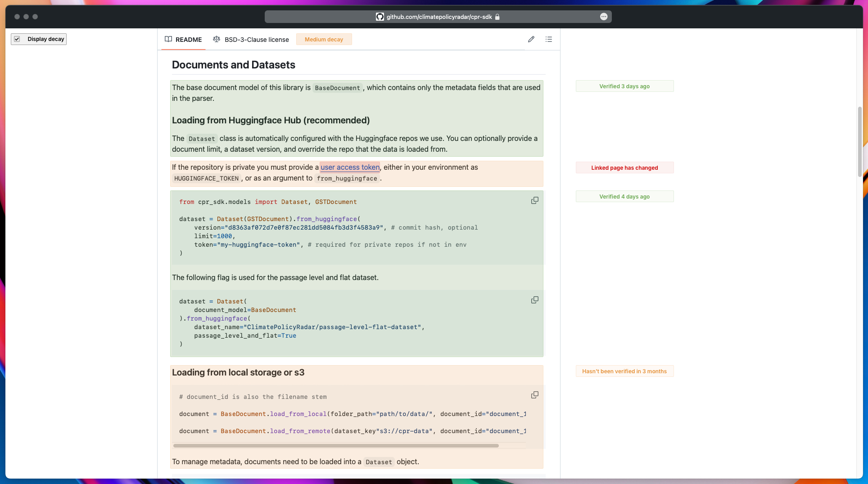Viewport: 868px width, 484px height.
Task: Click the lock icon beside the URL
Action: coord(497,17)
